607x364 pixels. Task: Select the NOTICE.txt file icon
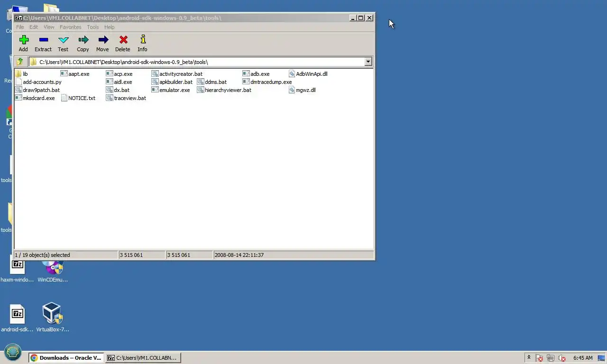pos(64,98)
